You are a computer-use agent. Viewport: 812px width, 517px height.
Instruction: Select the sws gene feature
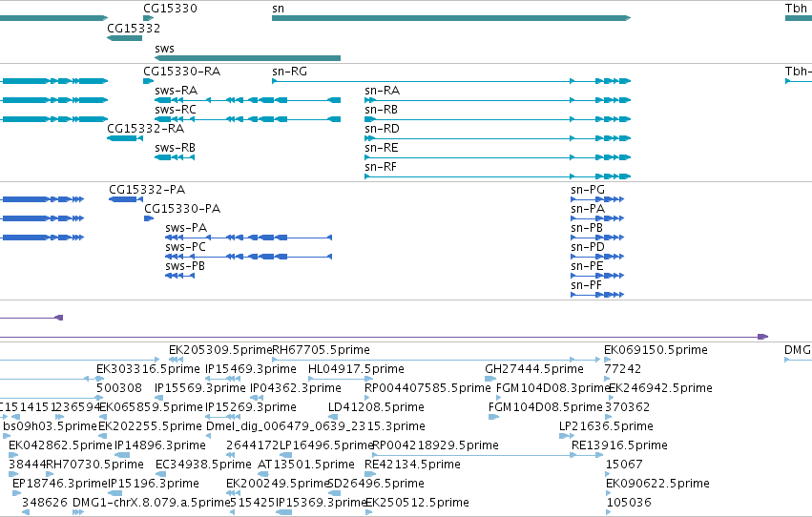247,58
